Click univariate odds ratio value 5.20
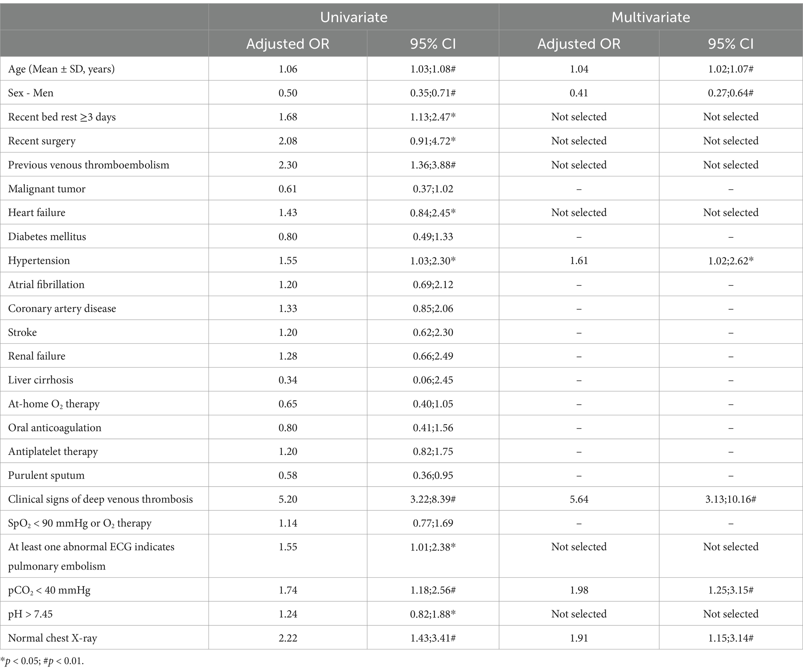 click(288, 499)
